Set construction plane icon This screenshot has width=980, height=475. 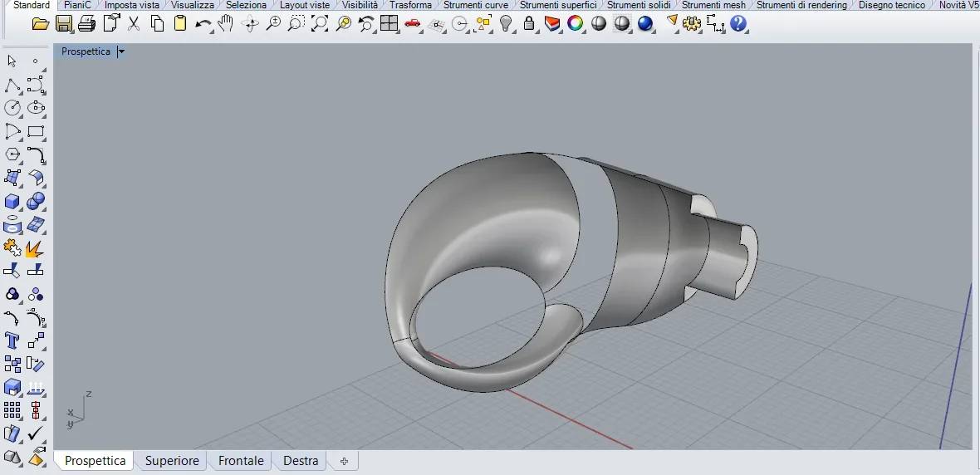436,25
